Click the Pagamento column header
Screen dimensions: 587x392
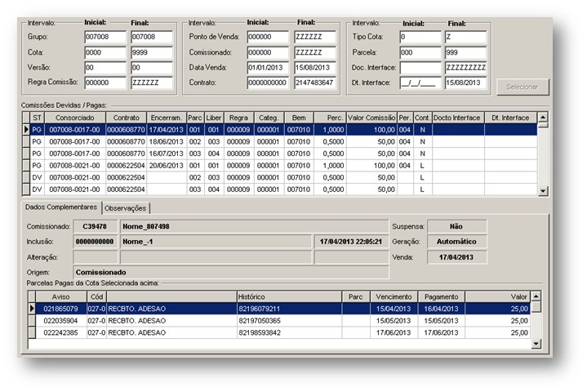pos(442,297)
